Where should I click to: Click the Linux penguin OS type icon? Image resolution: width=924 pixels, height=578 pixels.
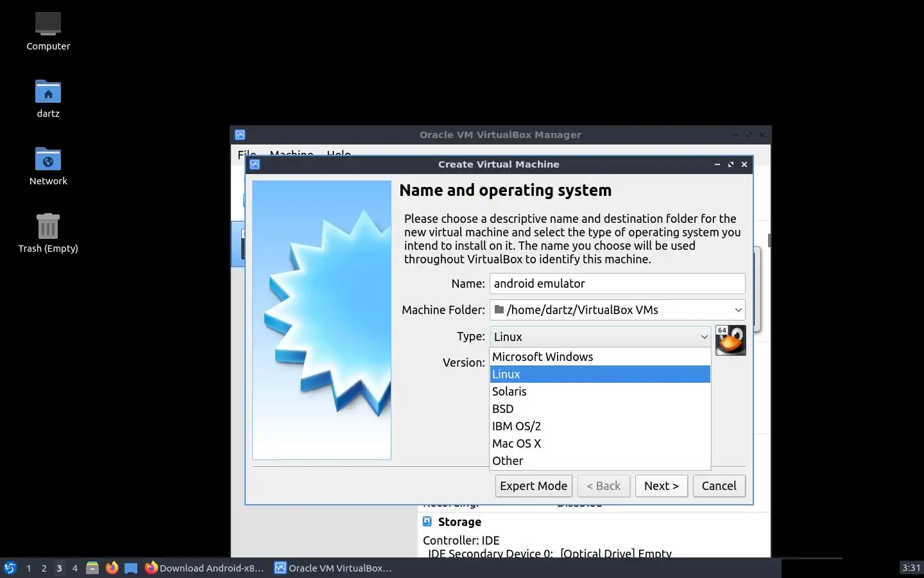coord(730,340)
